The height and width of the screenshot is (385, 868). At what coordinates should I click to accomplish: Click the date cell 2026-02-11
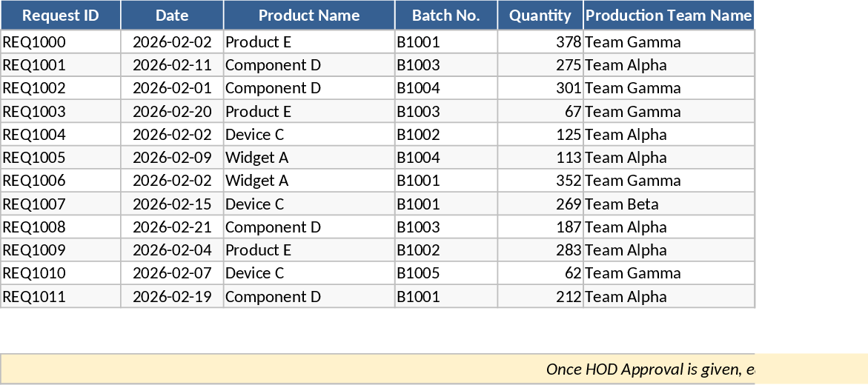pos(172,65)
